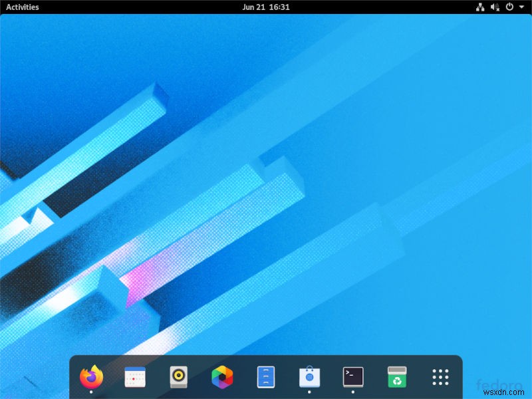Click the running-app dot under Firefox
Screen dimensions: 532x399
tap(92, 392)
